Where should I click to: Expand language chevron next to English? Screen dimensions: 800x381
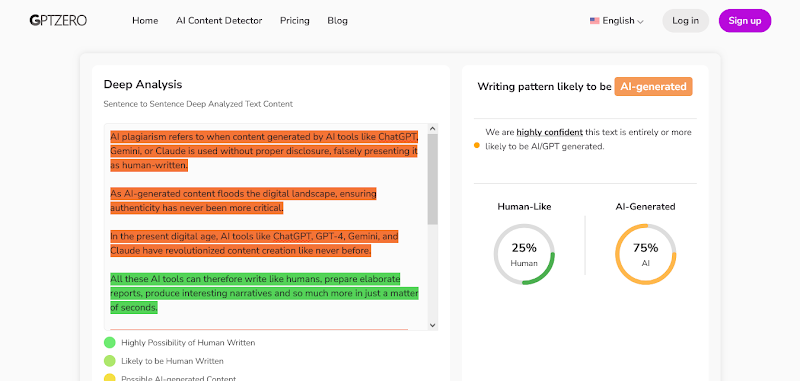640,22
